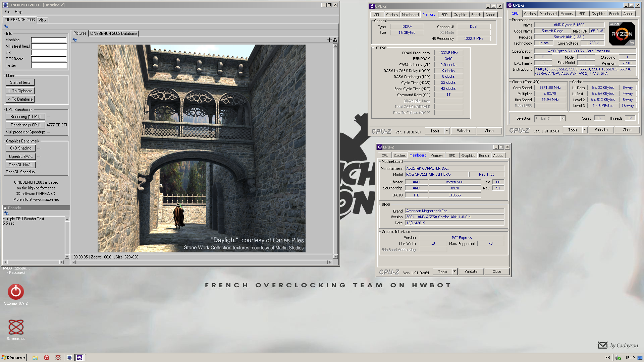
Task: Open the Tools dropdown in Mainboard CPU-Z window
Action: tap(454, 271)
